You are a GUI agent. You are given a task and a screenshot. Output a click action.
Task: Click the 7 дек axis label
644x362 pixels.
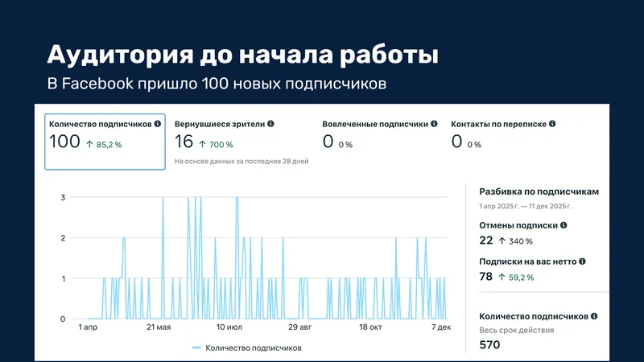[441, 327]
